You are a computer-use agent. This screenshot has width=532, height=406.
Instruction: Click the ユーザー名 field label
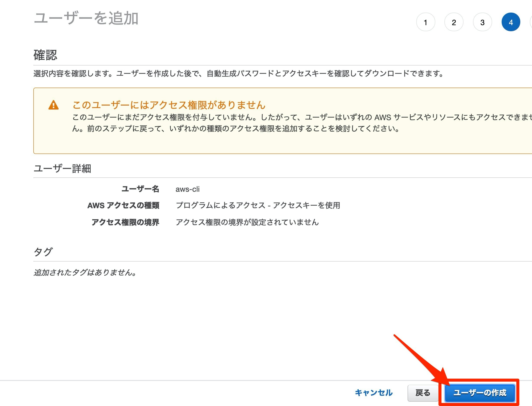(x=140, y=189)
